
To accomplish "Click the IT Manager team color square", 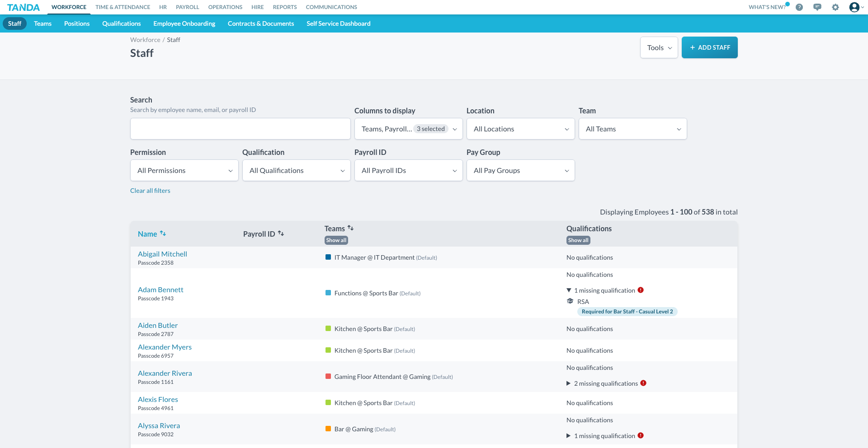I will (328, 257).
